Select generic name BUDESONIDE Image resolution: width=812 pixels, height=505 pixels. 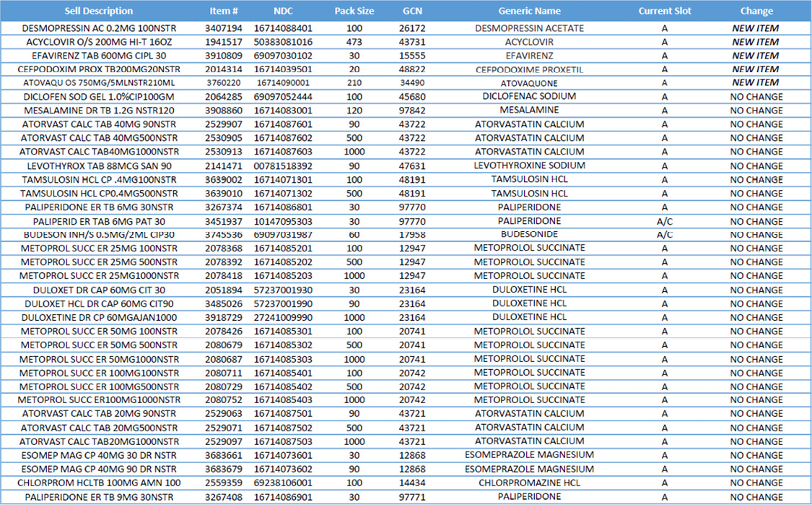[x=529, y=234]
